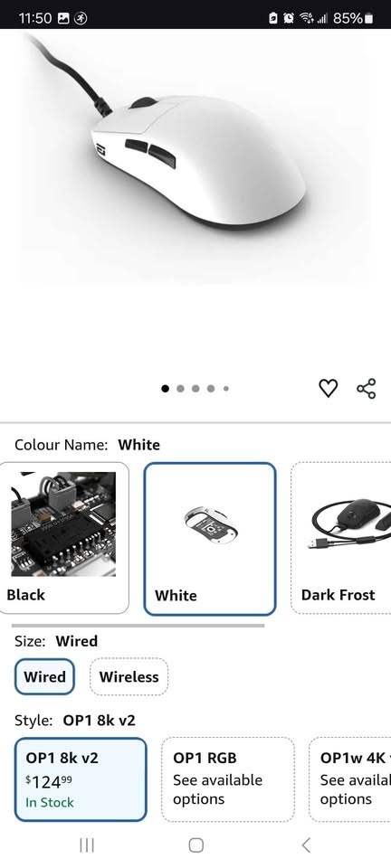This screenshot has height=868, width=391.
Task: Select the OP1w 4K style card
Action: point(350,779)
